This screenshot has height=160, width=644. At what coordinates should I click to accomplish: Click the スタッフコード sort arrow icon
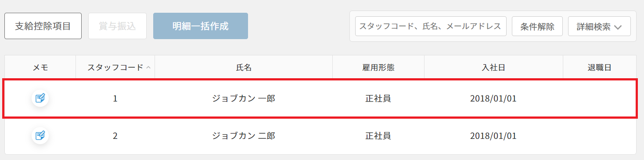pyautogui.click(x=148, y=67)
